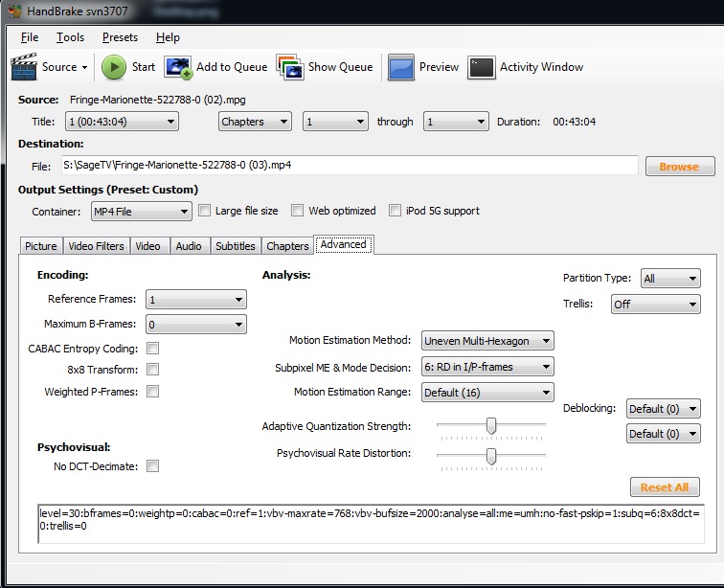Screen dimensions: 724x588
Task: Click the Activity Window label
Action: 542,67
